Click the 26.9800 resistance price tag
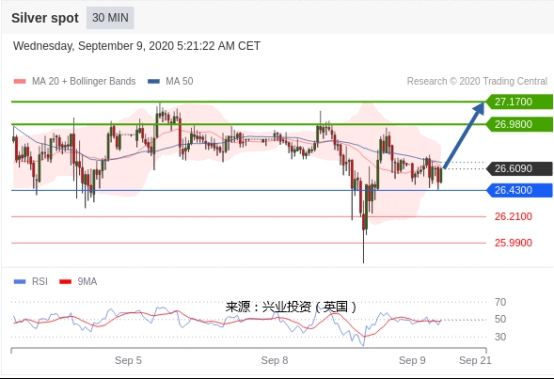Screen dimensions: 554x379 coord(519,124)
